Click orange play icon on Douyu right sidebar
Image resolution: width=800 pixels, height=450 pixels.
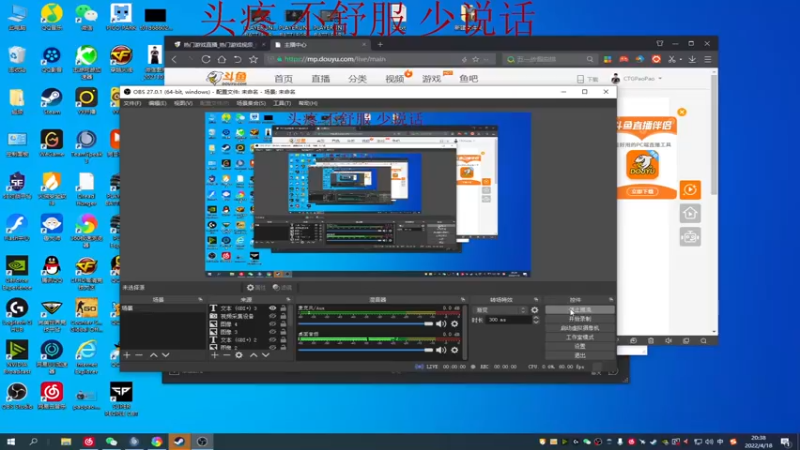[690, 190]
